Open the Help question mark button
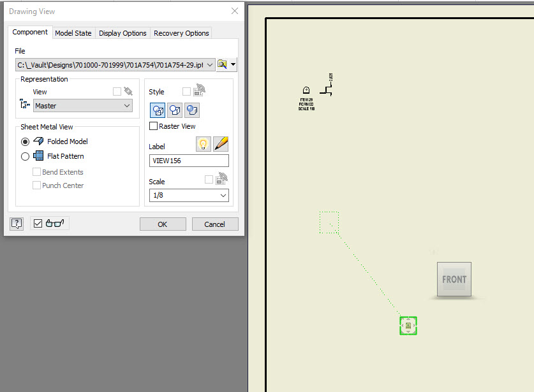 [x=16, y=223]
